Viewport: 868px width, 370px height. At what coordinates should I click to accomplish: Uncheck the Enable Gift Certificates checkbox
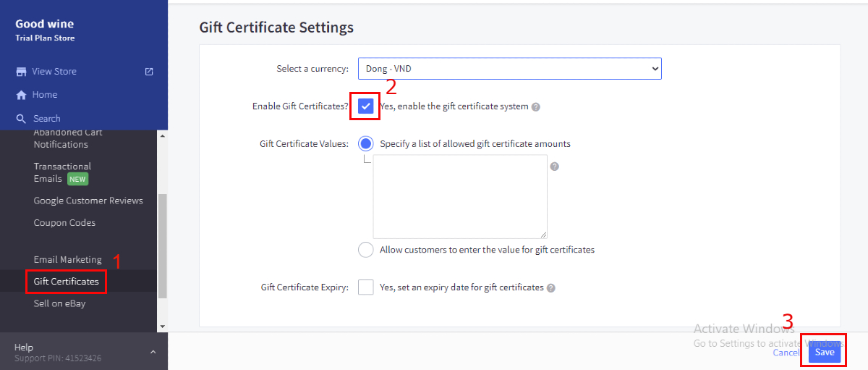point(366,106)
